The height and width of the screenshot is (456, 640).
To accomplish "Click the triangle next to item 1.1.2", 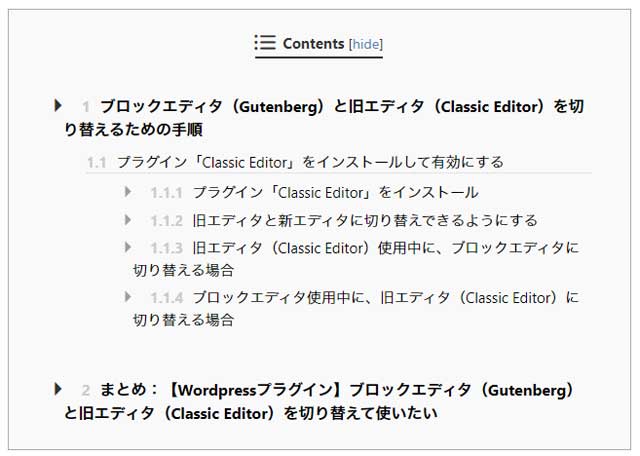I will point(128,220).
